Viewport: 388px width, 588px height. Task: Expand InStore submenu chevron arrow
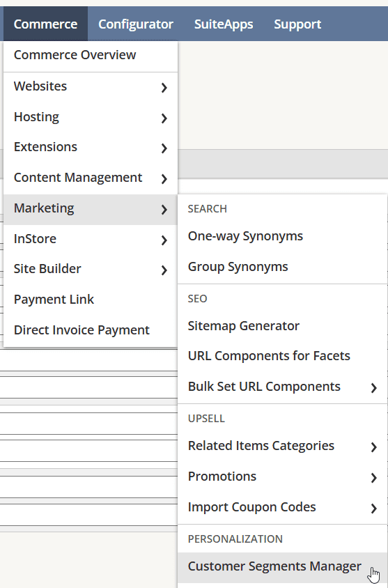[164, 240]
